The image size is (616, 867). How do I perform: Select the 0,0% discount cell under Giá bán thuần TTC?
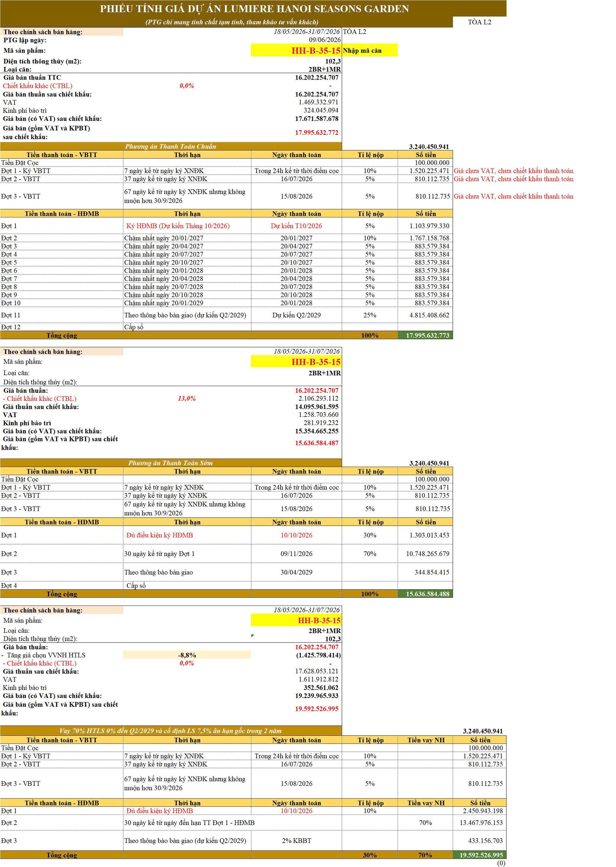coord(187,86)
